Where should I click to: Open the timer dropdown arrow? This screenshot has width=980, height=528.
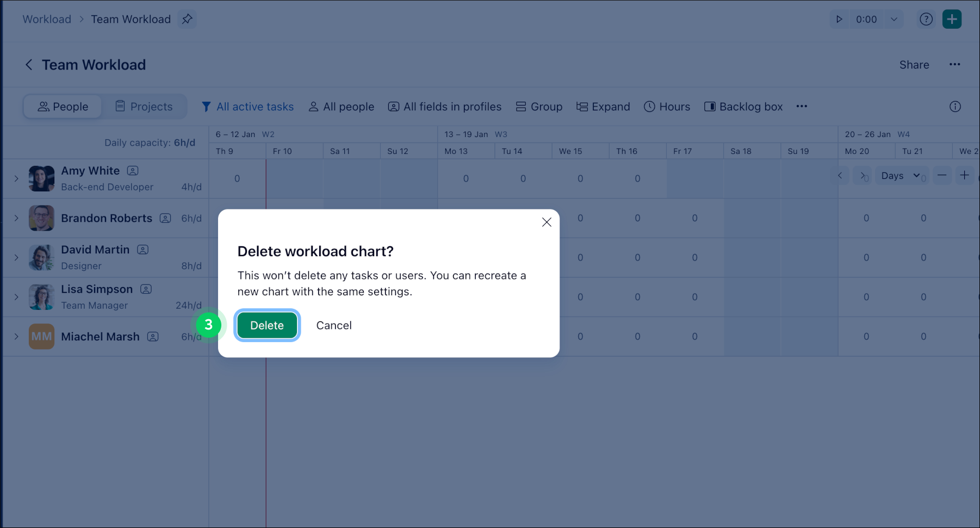point(894,19)
